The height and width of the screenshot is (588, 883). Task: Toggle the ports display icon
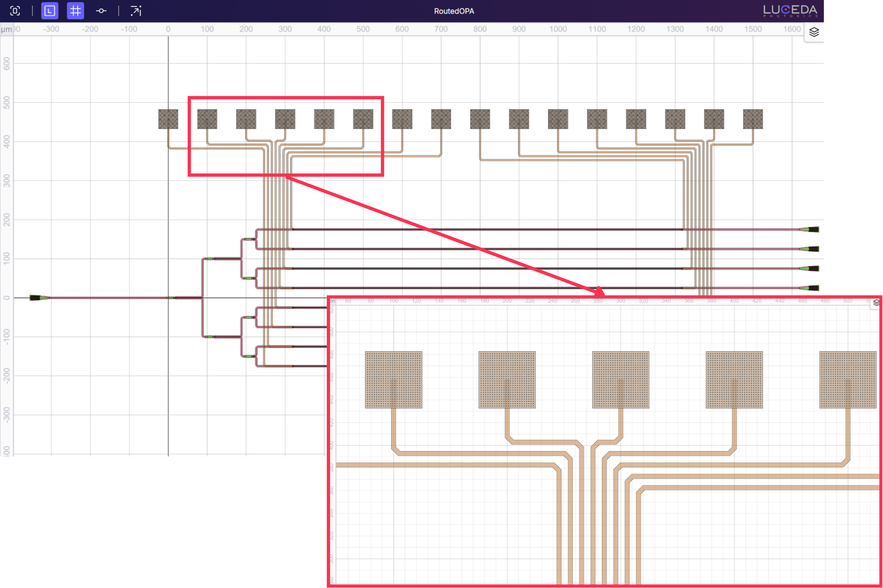coord(101,11)
